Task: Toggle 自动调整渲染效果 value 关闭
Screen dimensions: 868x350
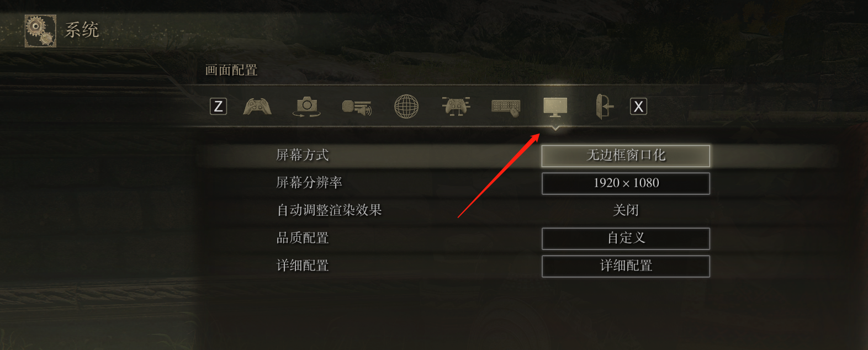Action: click(x=626, y=210)
